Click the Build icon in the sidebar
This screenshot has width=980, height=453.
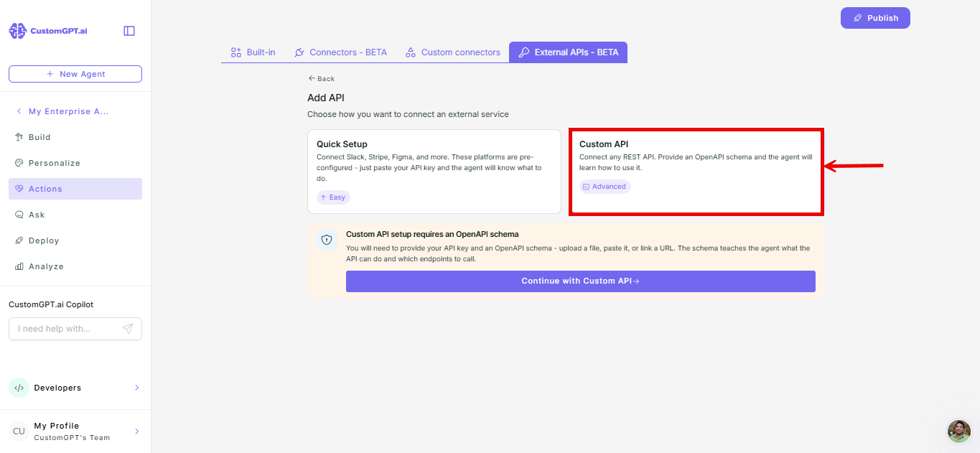(x=19, y=137)
